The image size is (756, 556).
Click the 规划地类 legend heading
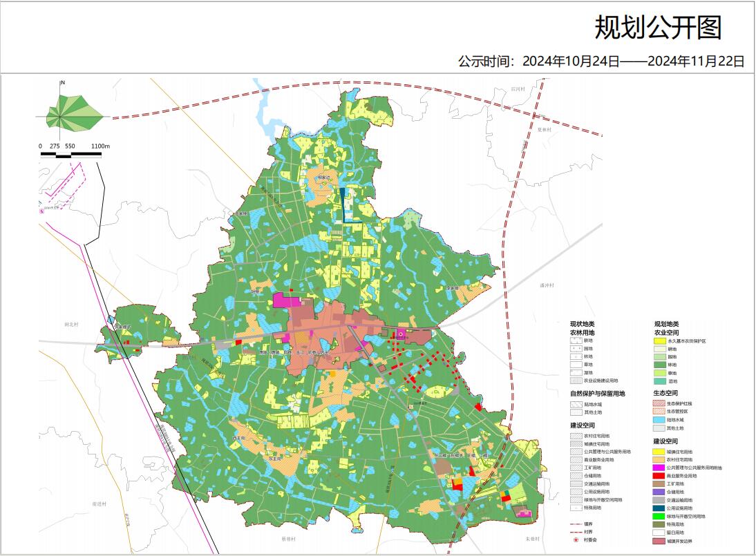[667, 324]
